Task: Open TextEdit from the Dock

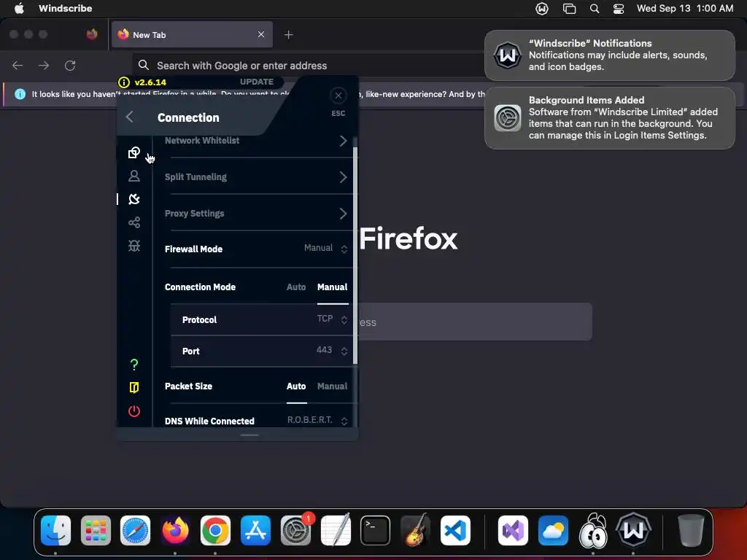Action: click(336, 531)
